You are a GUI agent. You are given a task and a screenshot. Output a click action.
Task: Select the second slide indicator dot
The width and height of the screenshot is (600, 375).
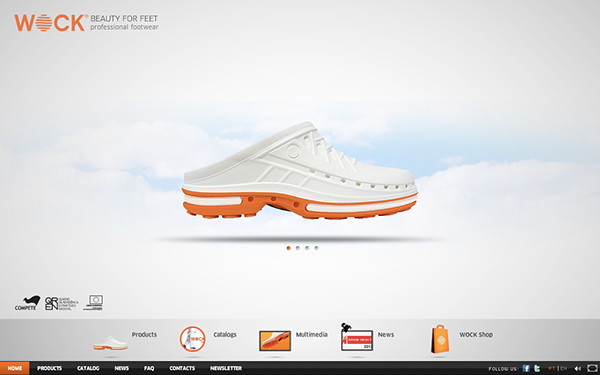[x=298, y=248]
